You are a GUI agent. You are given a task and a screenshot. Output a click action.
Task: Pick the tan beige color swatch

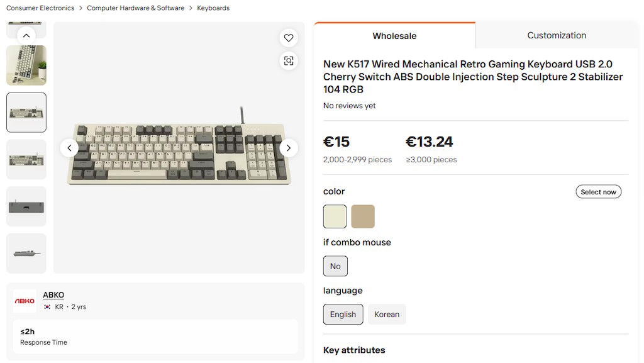(363, 216)
